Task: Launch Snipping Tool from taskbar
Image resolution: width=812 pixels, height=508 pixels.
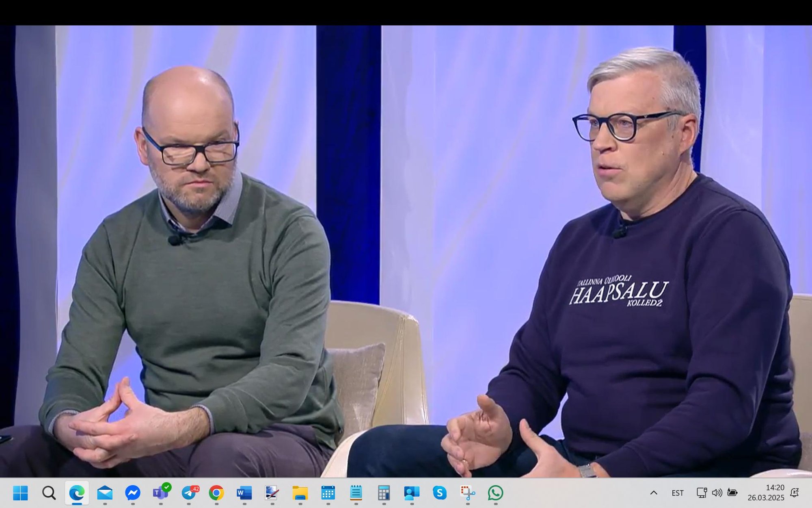Action: 468,493
